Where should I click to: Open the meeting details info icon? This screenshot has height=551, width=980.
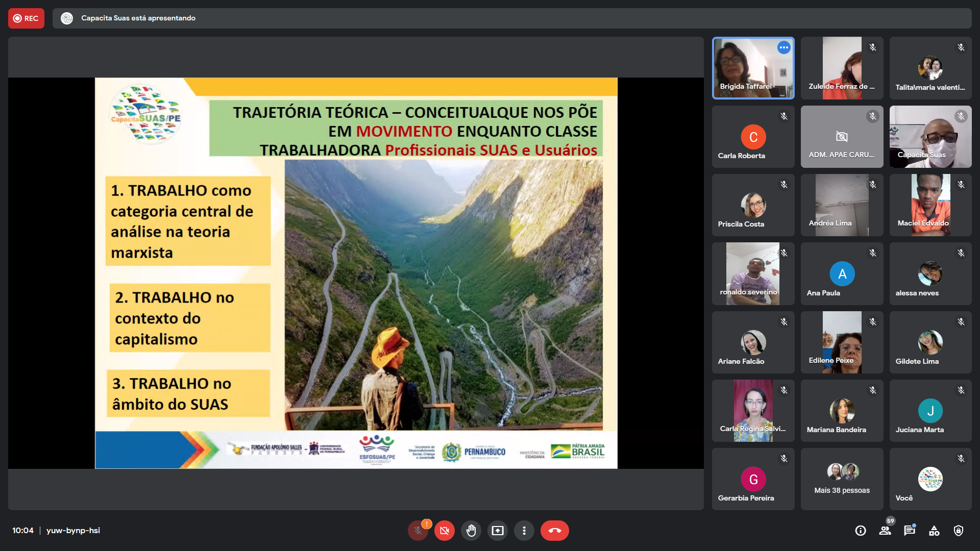coord(861,531)
